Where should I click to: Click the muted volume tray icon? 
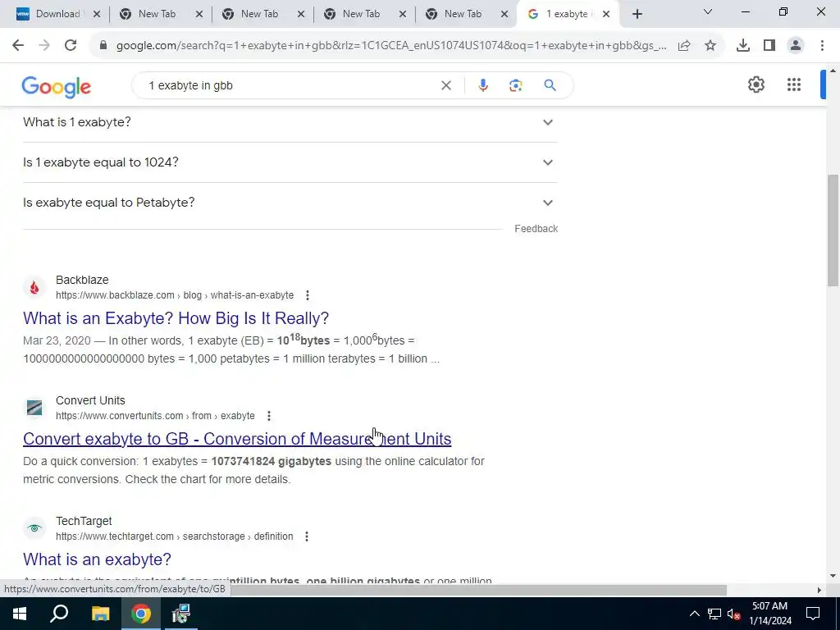point(734,614)
